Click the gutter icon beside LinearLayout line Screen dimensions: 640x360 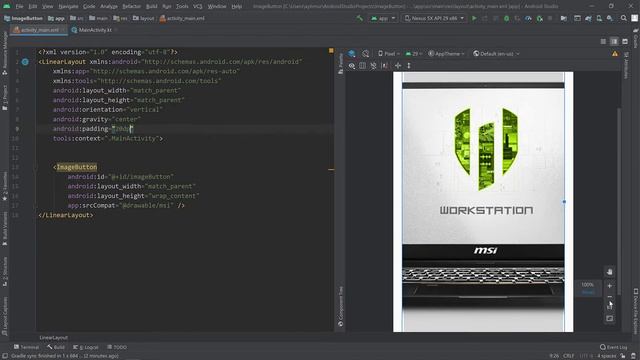pyautogui.click(x=25, y=62)
